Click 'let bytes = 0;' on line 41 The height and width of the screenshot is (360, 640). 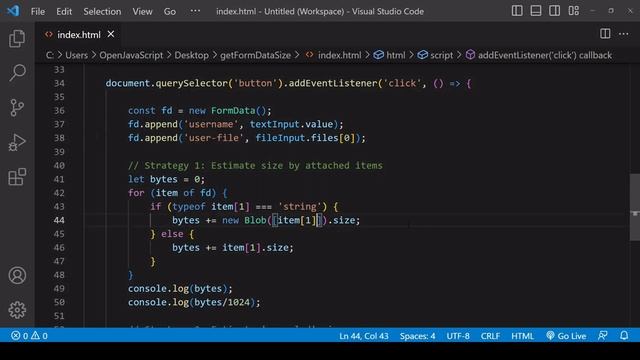tap(166, 179)
